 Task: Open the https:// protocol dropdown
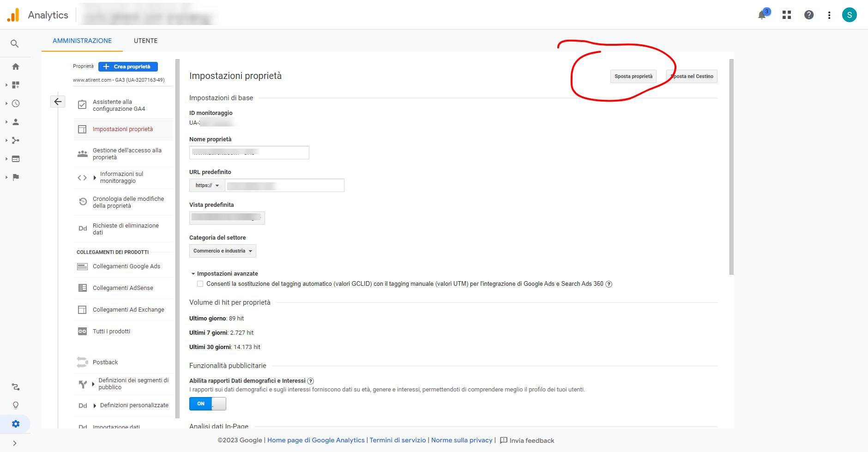point(207,186)
